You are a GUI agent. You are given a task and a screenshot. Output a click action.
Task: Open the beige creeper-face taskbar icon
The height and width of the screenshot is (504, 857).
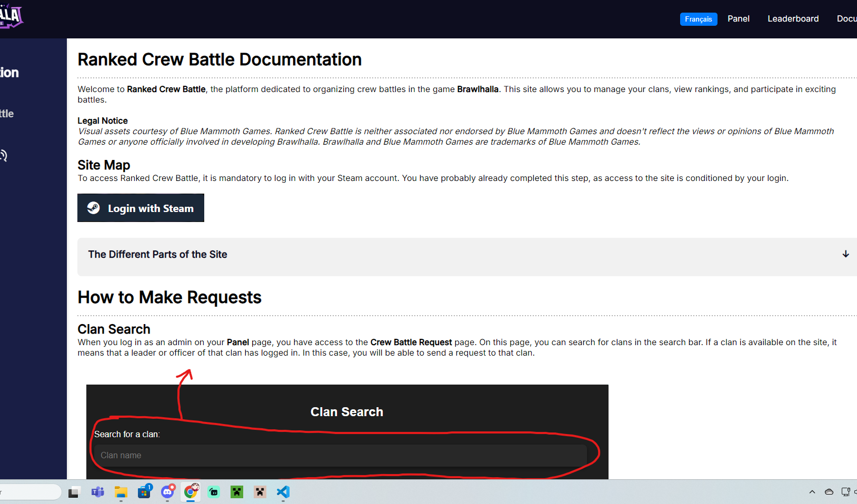[x=260, y=492]
